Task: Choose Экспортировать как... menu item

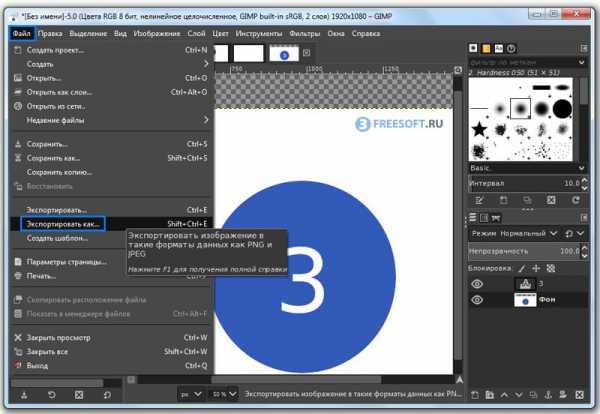Action: tap(110, 224)
